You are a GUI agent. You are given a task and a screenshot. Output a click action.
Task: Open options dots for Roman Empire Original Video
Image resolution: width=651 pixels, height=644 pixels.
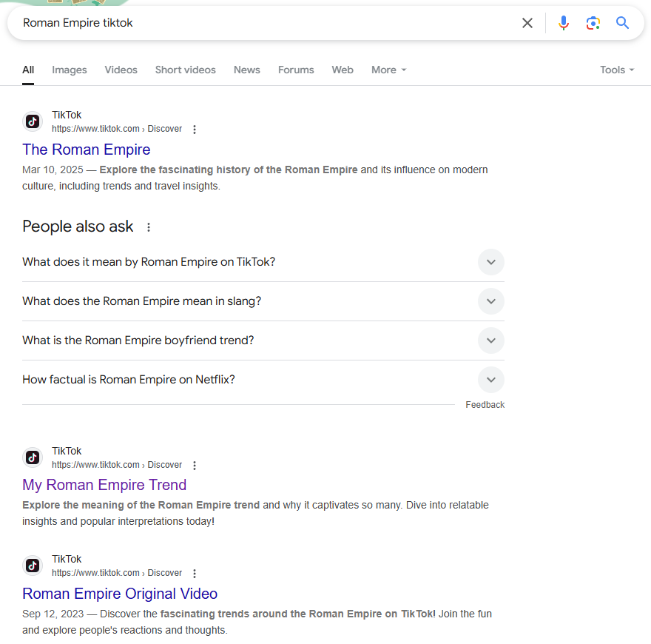tap(195, 574)
